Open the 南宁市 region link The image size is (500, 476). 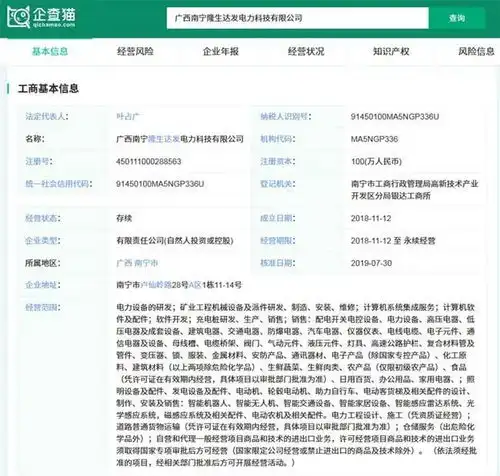[x=146, y=263]
